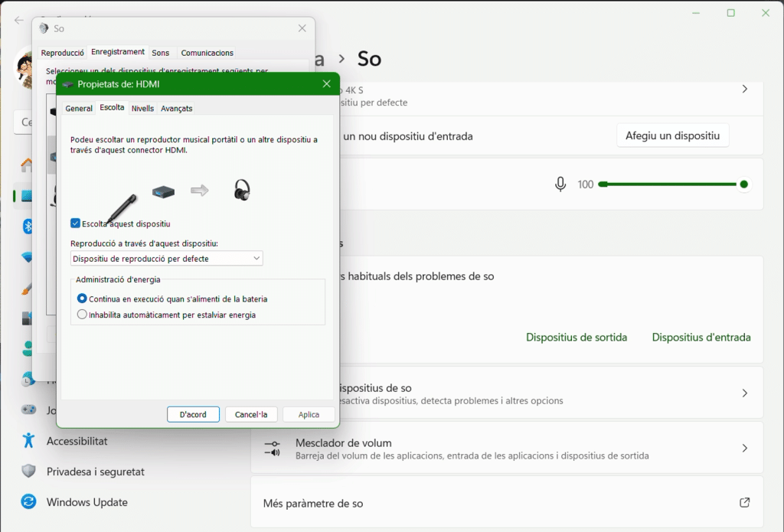Click the D'acord button
Viewport: 784px width, 532px height.
click(x=193, y=414)
